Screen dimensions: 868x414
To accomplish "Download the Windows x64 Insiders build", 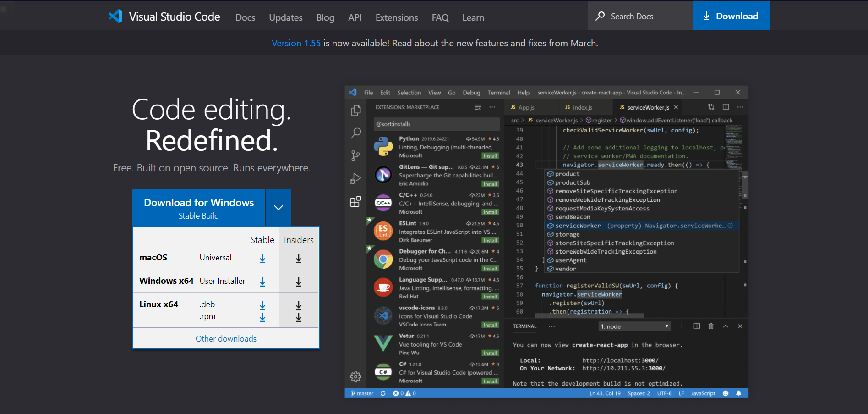I will pyautogui.click(x=299, y=282).
